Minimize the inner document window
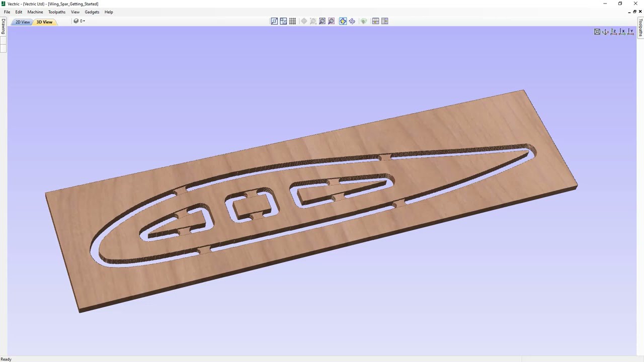The width and height of the screenshot is (644, 362). coord(629,12)
